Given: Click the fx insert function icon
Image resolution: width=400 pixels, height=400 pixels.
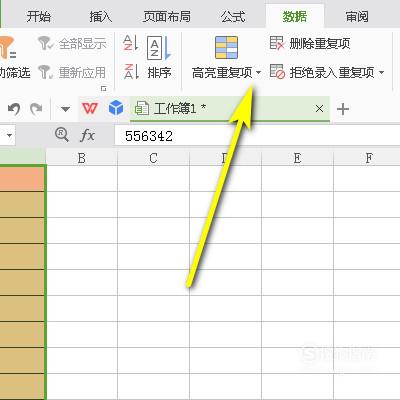Looking at the screenshot, I should click(87, 135).
